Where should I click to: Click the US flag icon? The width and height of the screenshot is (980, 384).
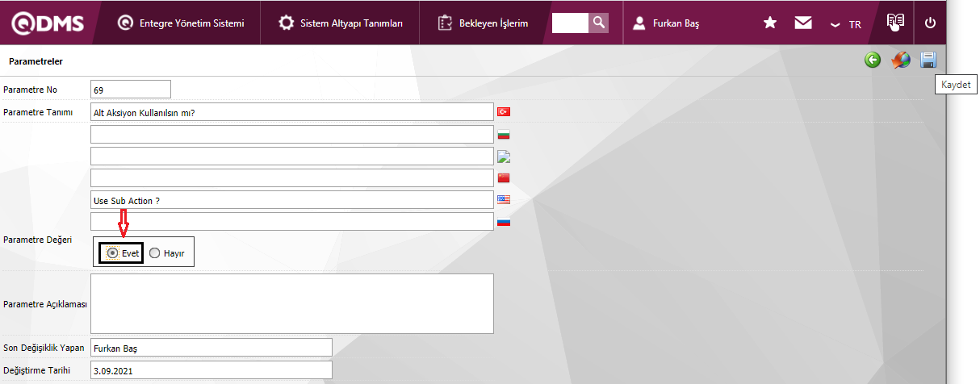coord(504,199)
